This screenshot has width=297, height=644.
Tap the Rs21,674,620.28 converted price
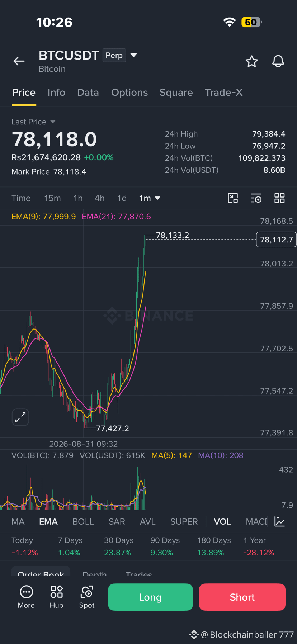pos(46,157)
